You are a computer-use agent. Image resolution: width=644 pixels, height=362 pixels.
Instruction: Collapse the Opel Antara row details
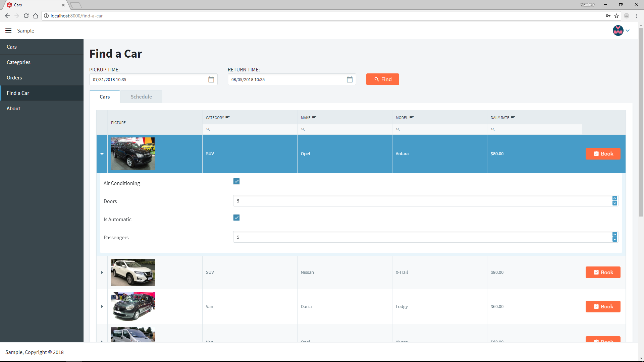click(x=102, y=154)
